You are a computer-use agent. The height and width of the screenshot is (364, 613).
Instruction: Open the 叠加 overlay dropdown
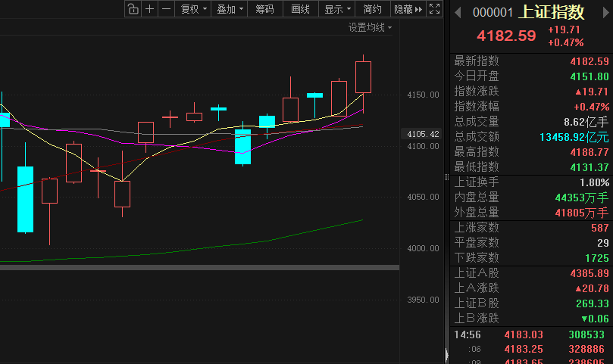coord(230,8)
